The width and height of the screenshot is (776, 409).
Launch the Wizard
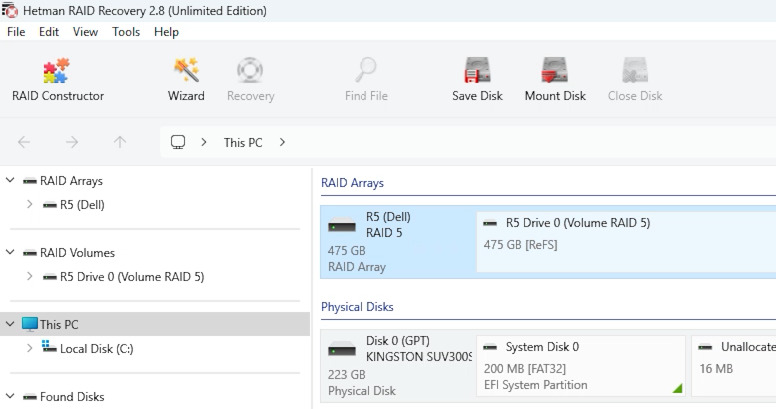click(x=186, y=80)
